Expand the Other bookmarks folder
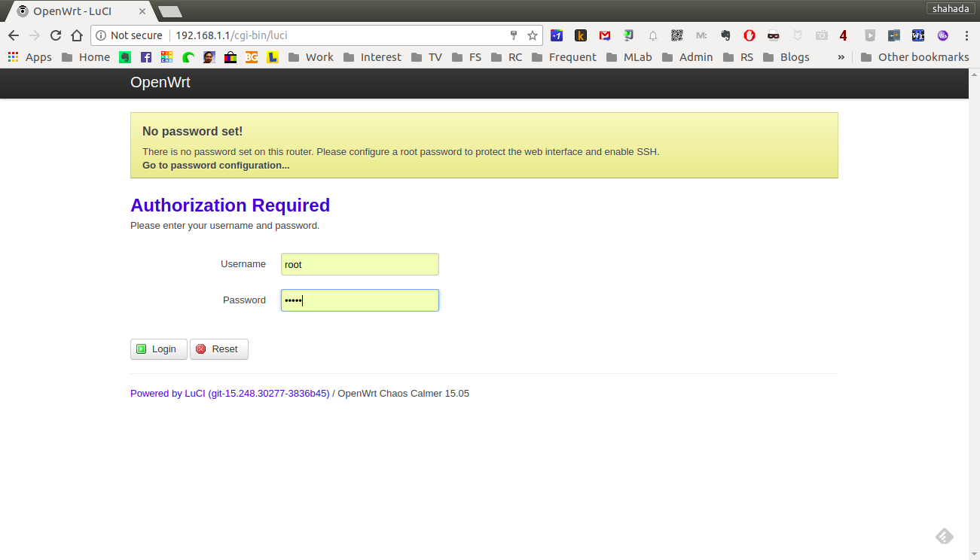The width and height of the screenshot is (980, 560). click(914, 57)
